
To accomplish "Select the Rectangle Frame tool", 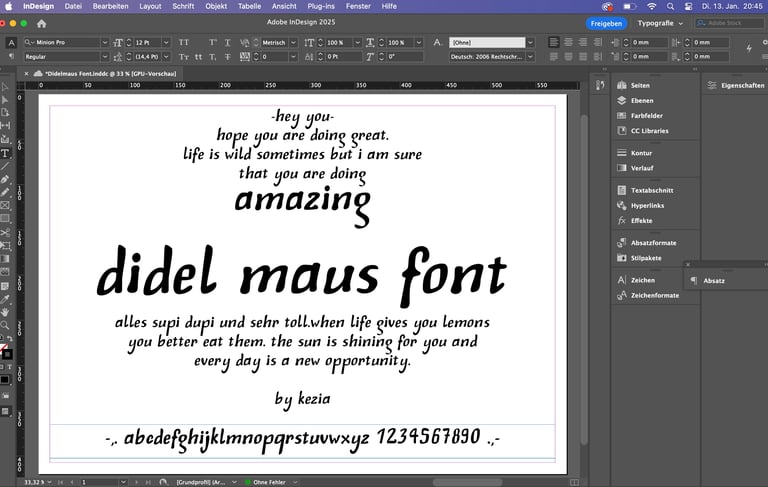I will click(5, 205).
